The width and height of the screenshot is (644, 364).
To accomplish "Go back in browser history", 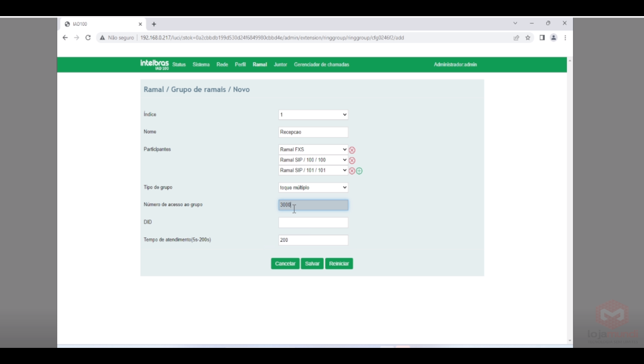I will tap(65, 37).
